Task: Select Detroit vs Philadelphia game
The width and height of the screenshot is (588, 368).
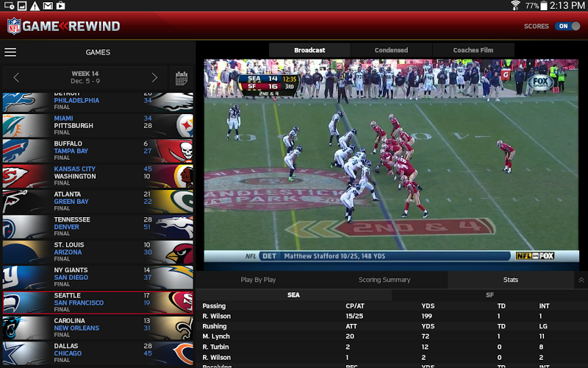Action: pos(98,102)
